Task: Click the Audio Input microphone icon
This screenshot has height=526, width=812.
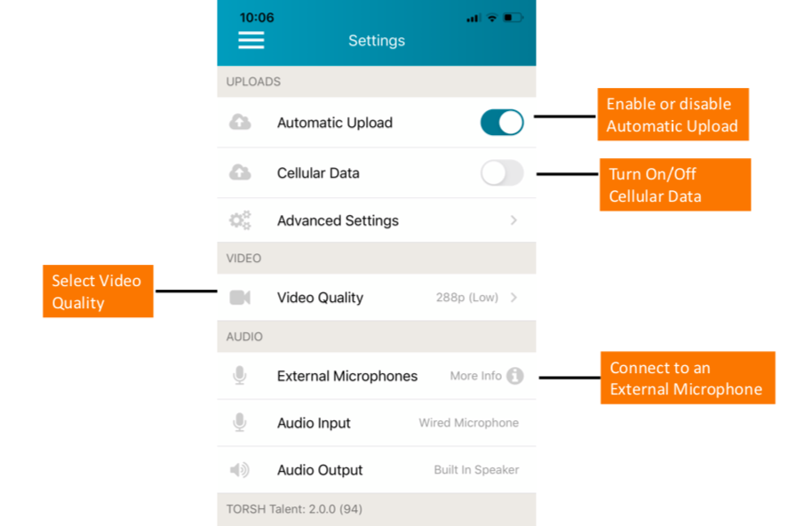Action: click(x=240, y=423)
